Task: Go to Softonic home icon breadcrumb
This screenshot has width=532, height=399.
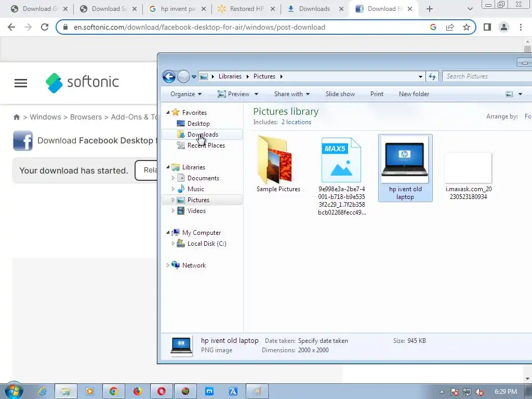Action: [16, 117]
